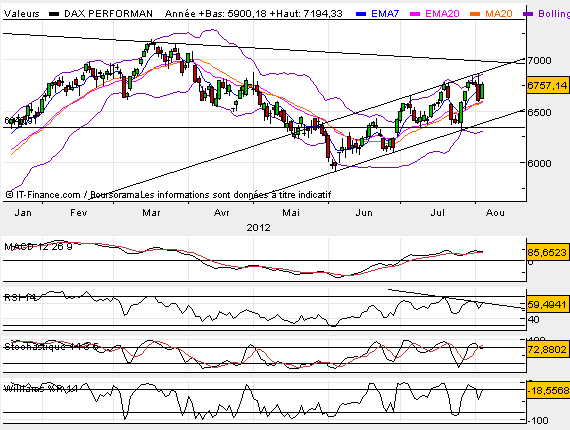The image size is (570, 430).
Task: Click the black DAX PERFORMAN legend swatch
Action: (x=54, y=14)
